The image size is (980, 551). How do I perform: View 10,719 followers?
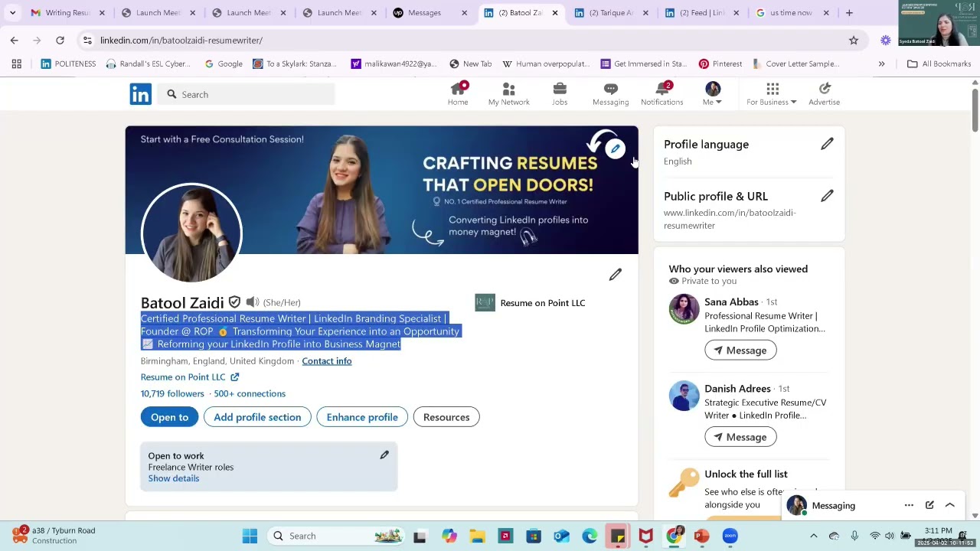pyautogui.click(x=172, y=393)
